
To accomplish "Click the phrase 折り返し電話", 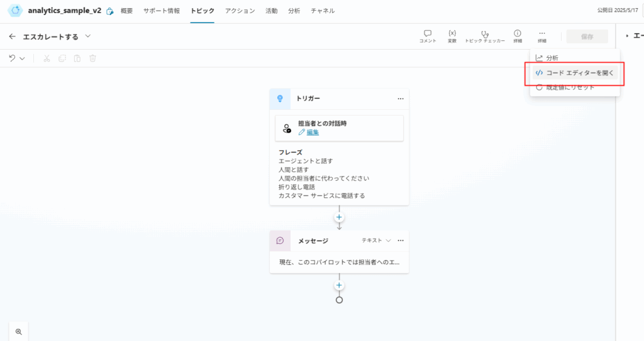I will pos(297,187).
